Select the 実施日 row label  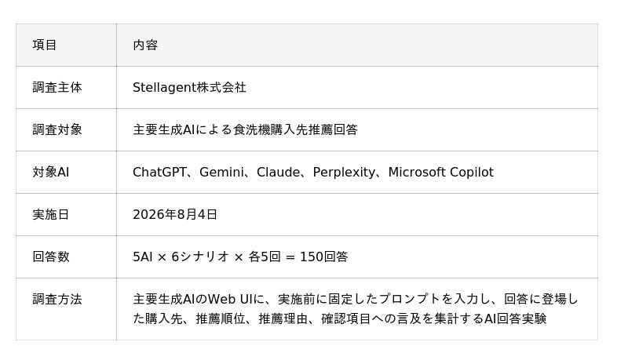point(51,215)
